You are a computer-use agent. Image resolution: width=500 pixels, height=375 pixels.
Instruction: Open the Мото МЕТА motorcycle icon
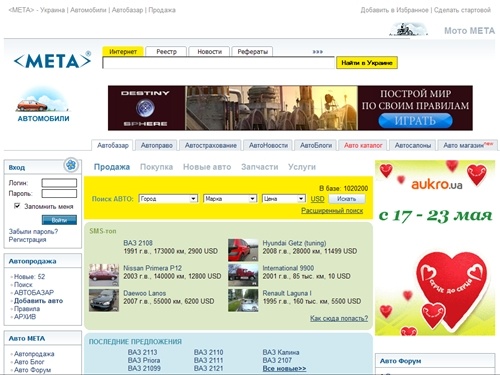tap(409, 29)
